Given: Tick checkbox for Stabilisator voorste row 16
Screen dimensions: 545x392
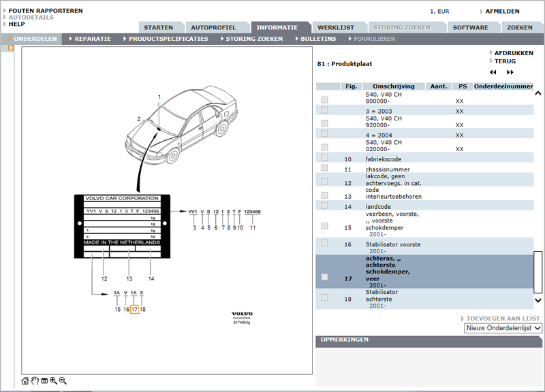Looking at the screenshot, I should [x=325, y=243].
